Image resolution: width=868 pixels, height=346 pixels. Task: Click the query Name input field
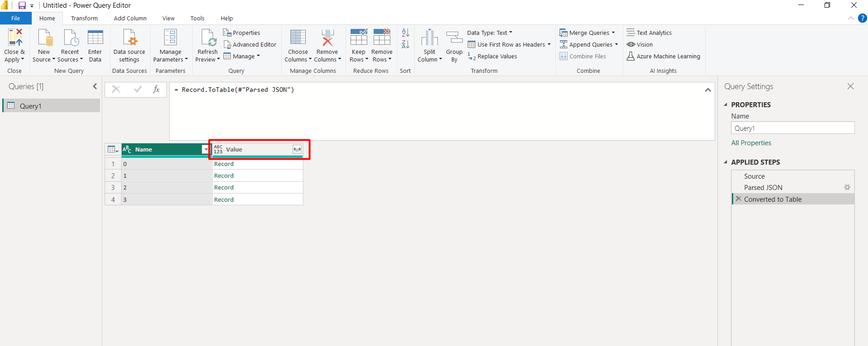point(792,128)
